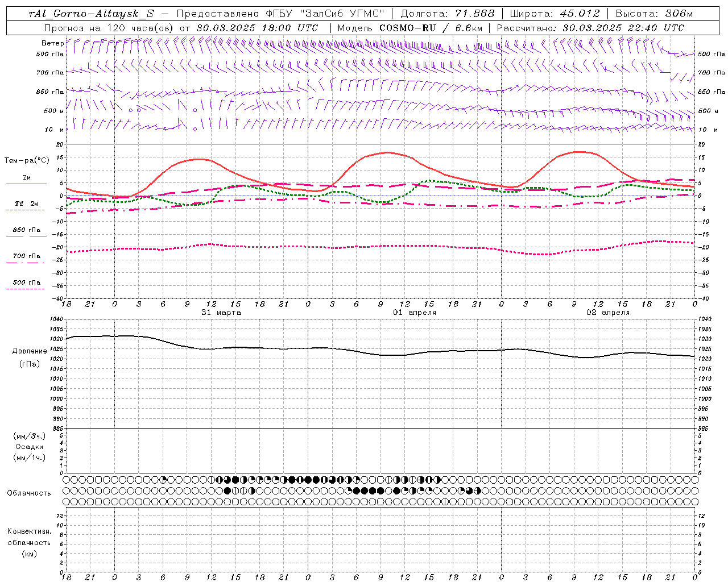Click the Тем-ра(°C) axis title

(27, 161)
